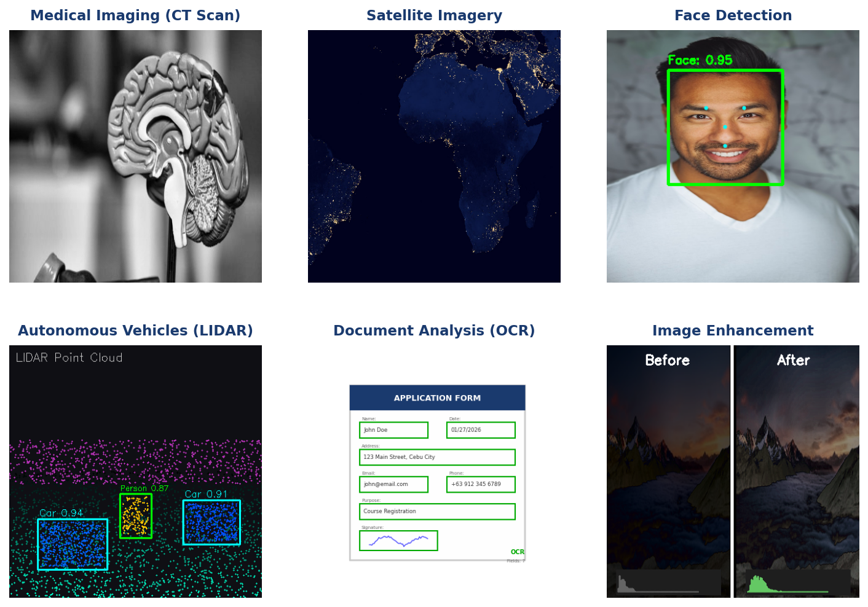Select the night satellite image of Africa

point(434,156)
